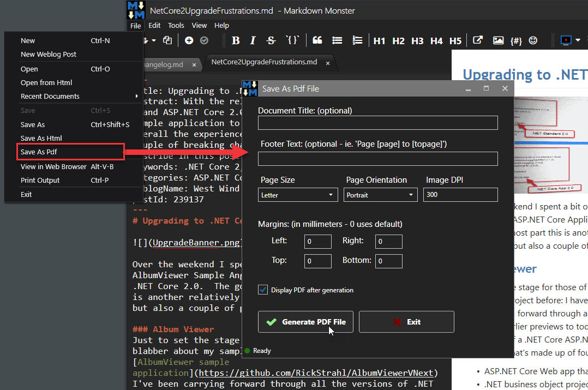Click Exit button in PDF dialog
Viewport: 588px width, 390px height.
point(406,322)
